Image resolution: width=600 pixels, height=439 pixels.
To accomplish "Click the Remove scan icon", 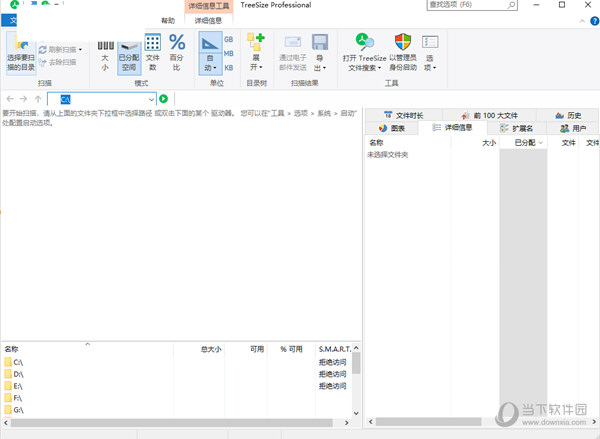I will [x=42, y=62].
